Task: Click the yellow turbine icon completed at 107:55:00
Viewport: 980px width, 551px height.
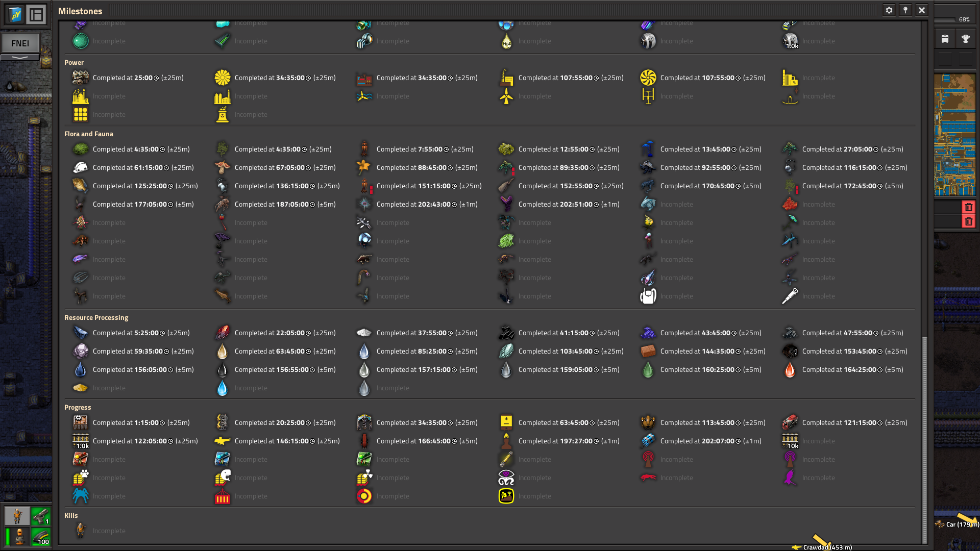Action: point(648,78)
